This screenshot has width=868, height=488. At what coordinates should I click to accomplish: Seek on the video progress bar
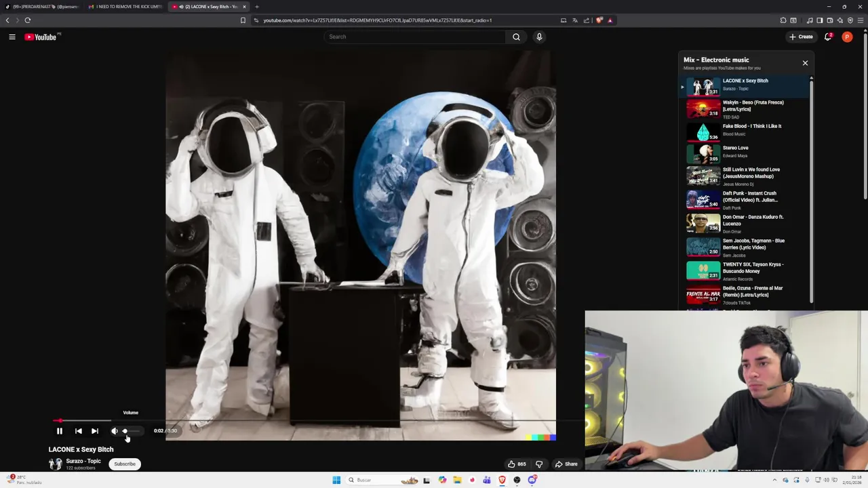(319, 421)
